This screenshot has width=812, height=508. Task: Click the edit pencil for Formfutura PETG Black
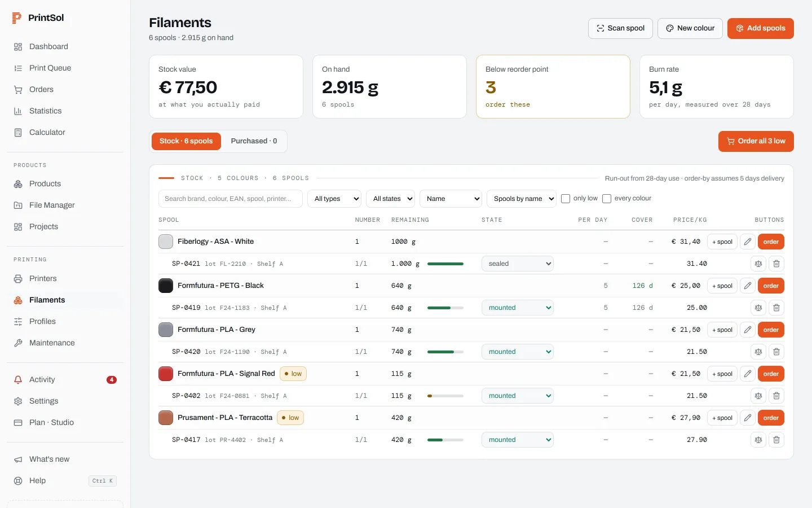pyautogui.click(x=748, y=286)
